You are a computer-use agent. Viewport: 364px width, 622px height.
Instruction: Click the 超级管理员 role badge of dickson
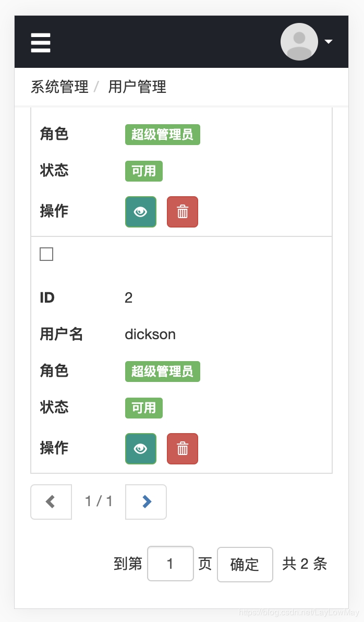(x=162, y=372)
